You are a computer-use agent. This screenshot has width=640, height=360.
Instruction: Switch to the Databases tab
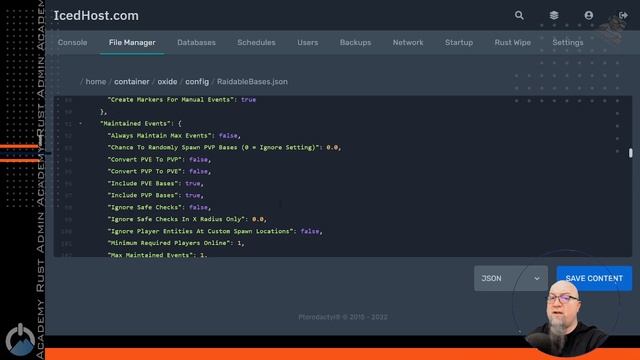[196, 42]
